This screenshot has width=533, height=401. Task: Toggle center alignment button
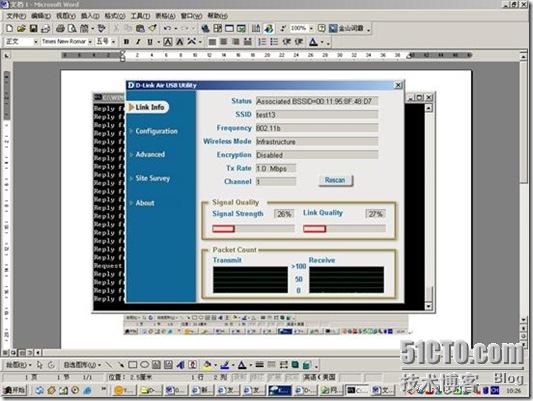click(224, 42)
